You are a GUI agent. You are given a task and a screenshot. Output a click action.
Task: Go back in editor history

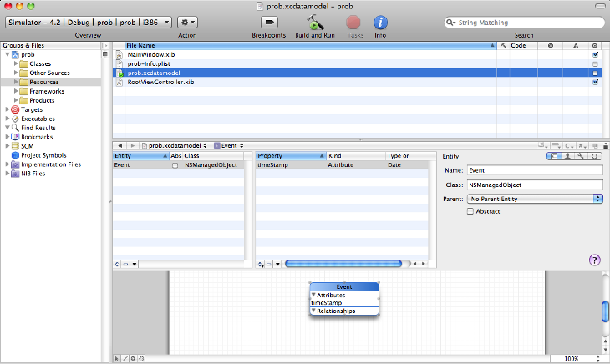119,145
